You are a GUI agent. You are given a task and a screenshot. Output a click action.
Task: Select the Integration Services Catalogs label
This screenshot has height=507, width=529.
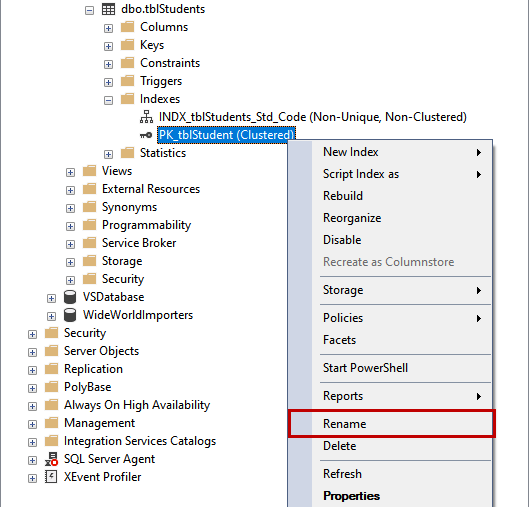click(140, 441)
